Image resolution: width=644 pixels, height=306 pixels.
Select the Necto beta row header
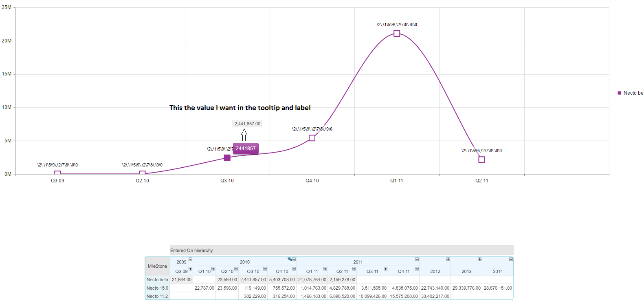(x=157, y=280)
